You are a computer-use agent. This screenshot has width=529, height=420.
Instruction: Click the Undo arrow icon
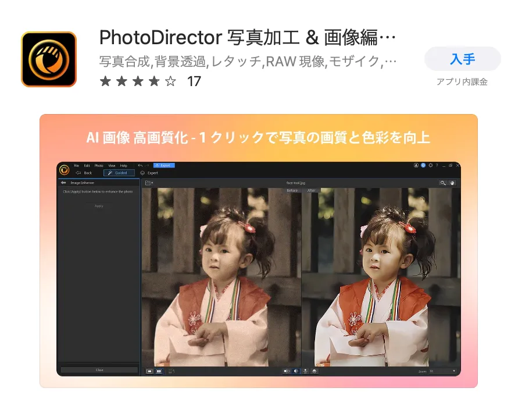tap(140, 165)
